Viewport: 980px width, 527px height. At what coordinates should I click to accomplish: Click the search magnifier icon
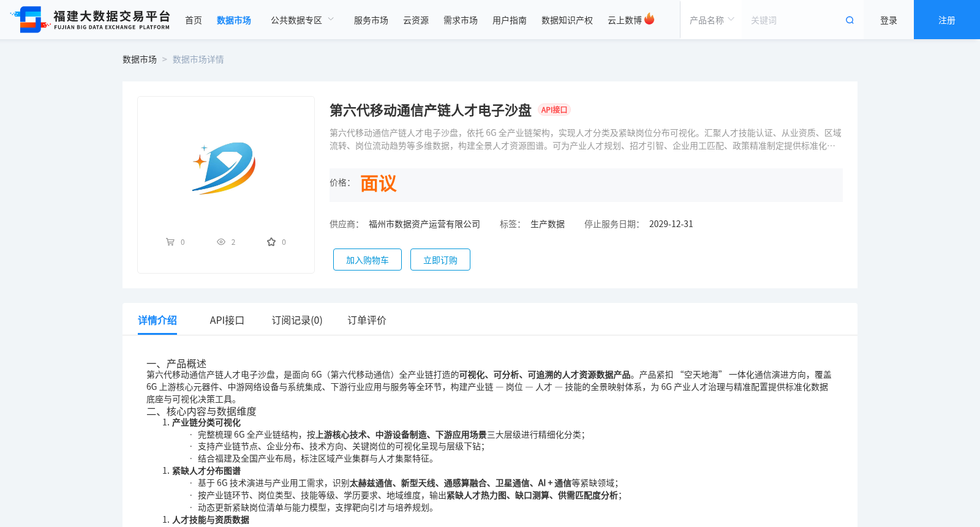[x=850, y=20]
